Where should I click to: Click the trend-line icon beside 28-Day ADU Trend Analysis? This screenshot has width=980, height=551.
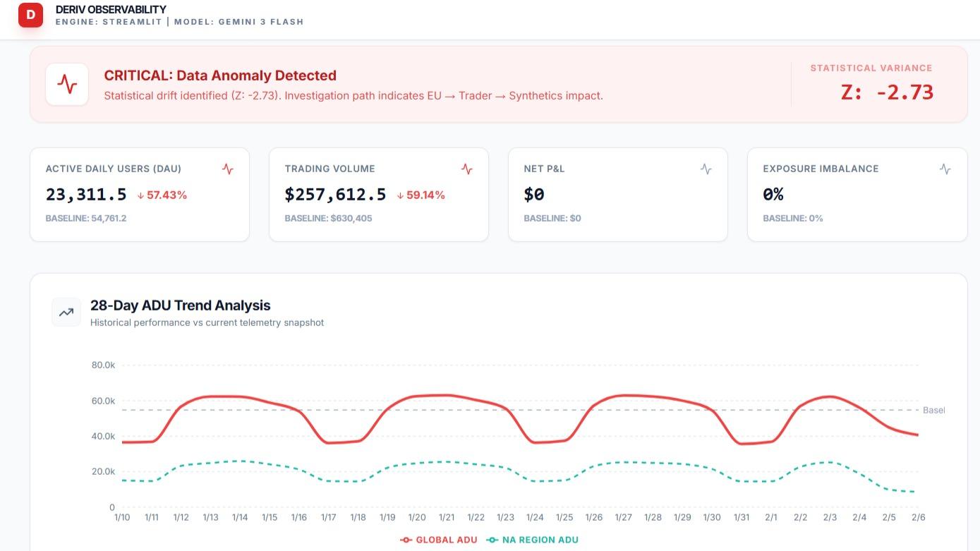coord(66,311)
